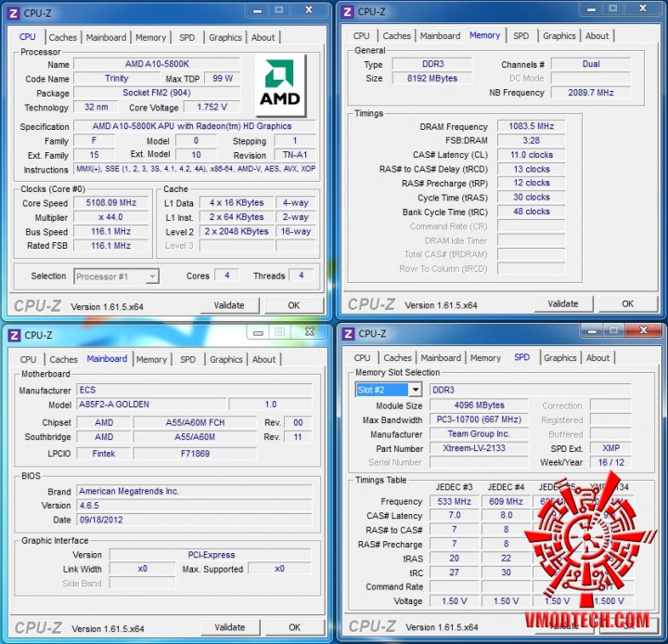
Task: Click Validate in the CPU window
Action: pos(229,305)
